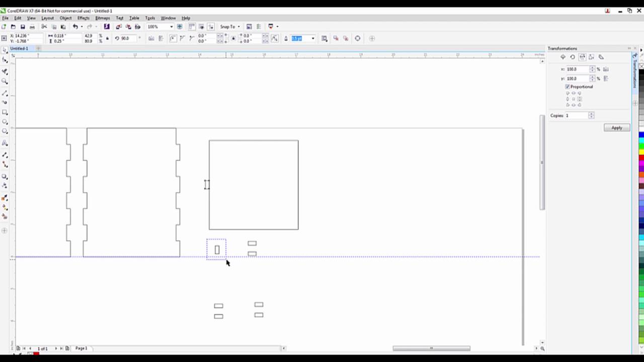Toggle the Proportional checkbox
The image size is (644, 362).
568,87
